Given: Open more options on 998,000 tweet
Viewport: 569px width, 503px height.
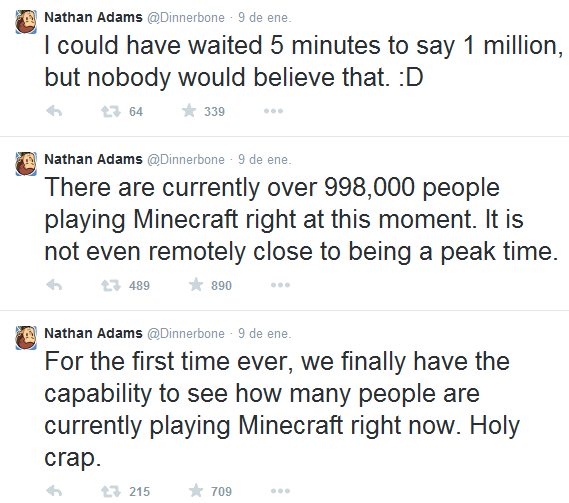Looking at the screenshot, I should 281,285.
